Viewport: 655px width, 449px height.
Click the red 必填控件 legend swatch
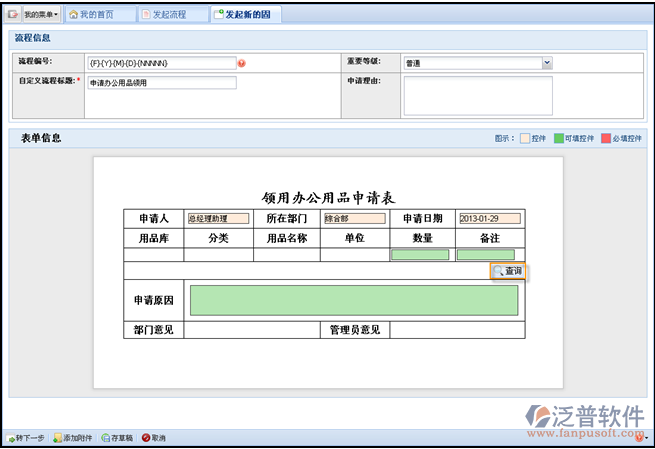[x=606, y=138]
